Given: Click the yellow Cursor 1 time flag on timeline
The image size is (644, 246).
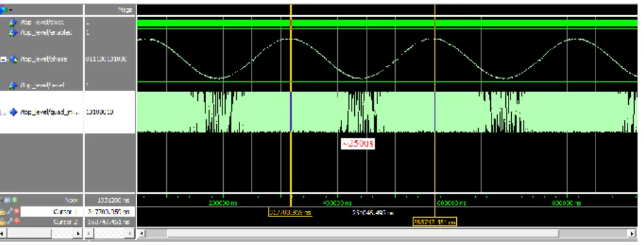Looking at the screenshot, I should point(290,213).
